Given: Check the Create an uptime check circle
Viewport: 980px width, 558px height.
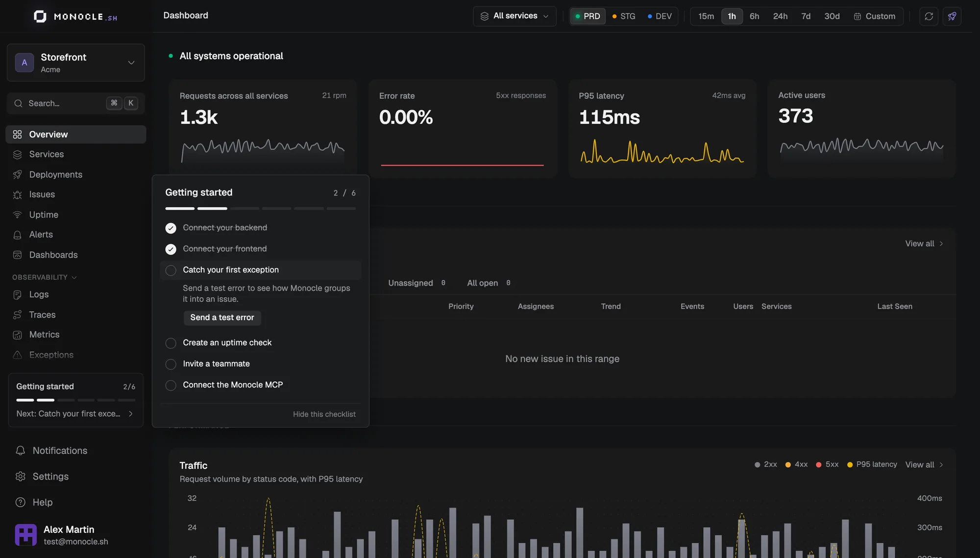Looking at the screenshot, I should click(171, 343).
